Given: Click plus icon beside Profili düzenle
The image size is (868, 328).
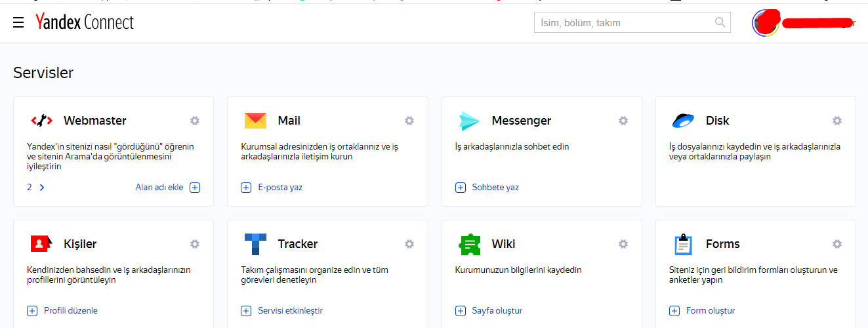Looking at the screenshot, I should [32, 311].
